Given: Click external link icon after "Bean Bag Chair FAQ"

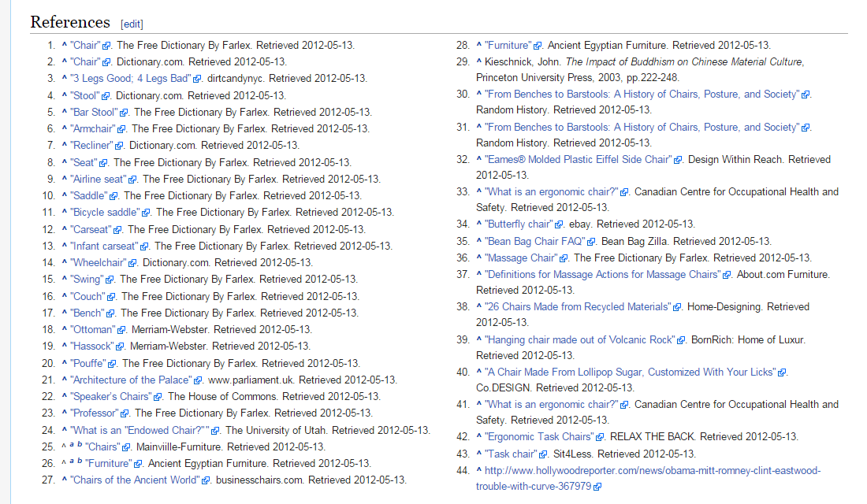Looking at the screenshot, I should pos(592,242).
